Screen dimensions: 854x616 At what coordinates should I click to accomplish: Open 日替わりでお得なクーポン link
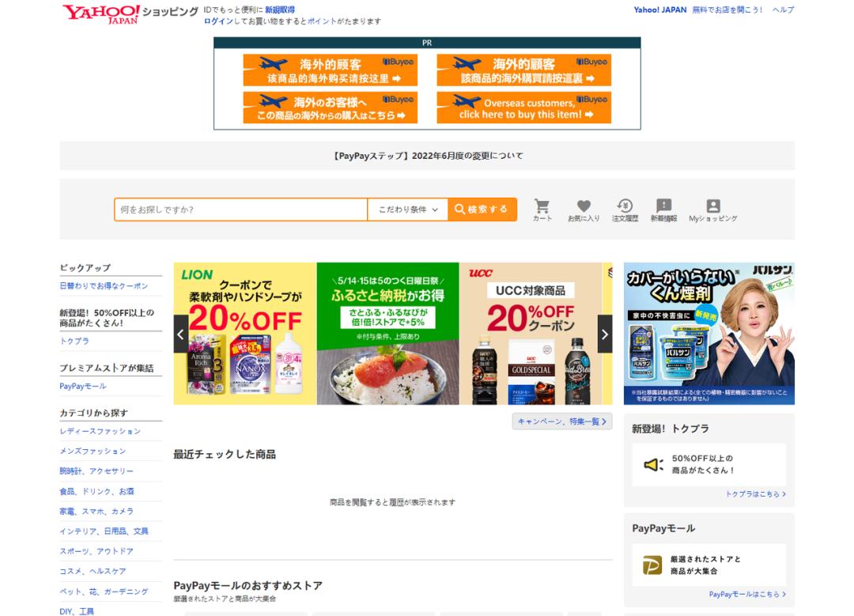(x=104, y=286)
